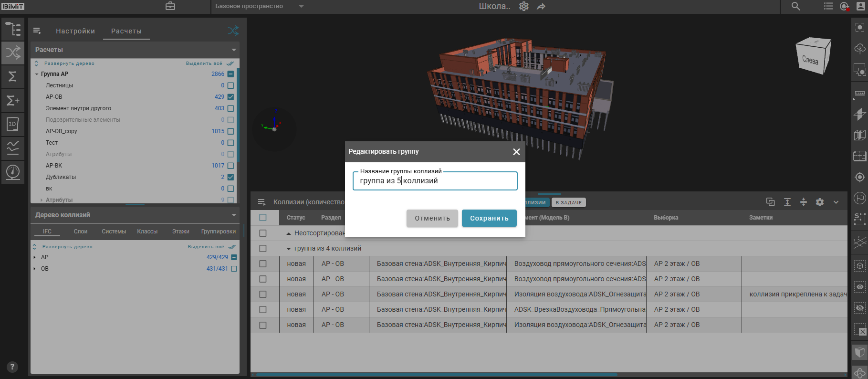
Task: Open project settings gear next to Школа
Action: point(524,6)
